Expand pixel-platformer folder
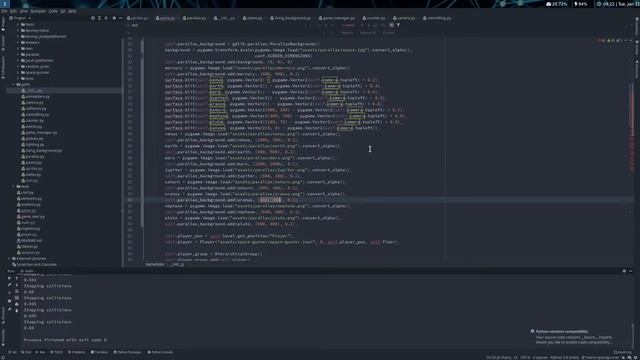Screen dimensions: 640x360 tap(18, 60)
